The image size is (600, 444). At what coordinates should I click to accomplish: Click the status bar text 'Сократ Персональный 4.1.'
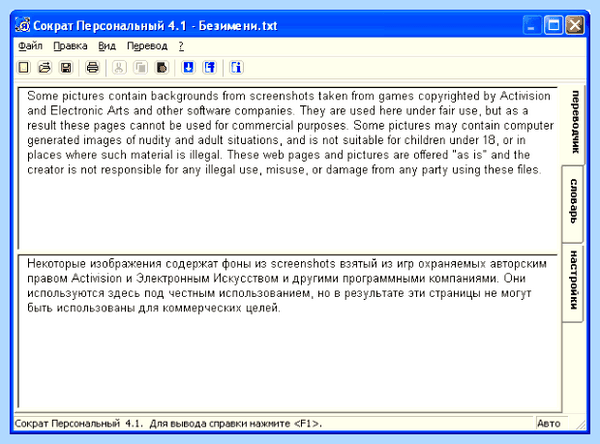pyautogui.click(x=79, y=424)
